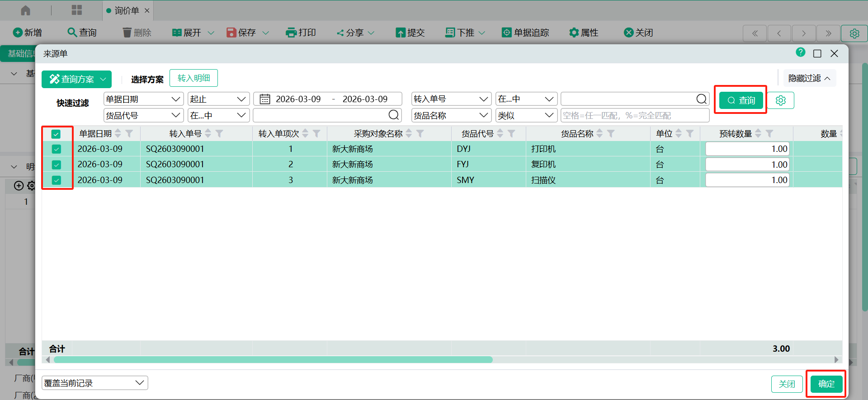Uncheck the row for 扫描仪
The height and width of the screenshot is (400, 868).
coord(57,180)
